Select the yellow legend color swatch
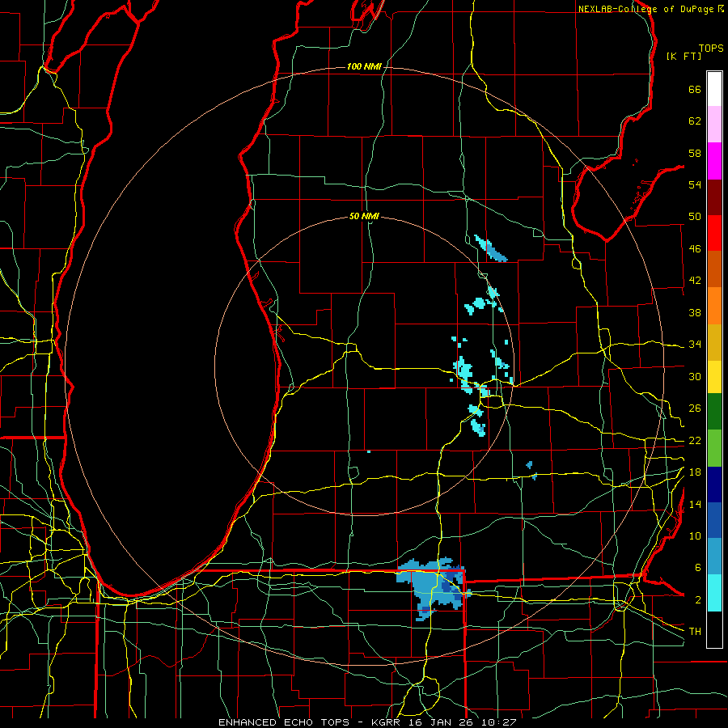Screen dimensions: 728x728 [714, 377]
